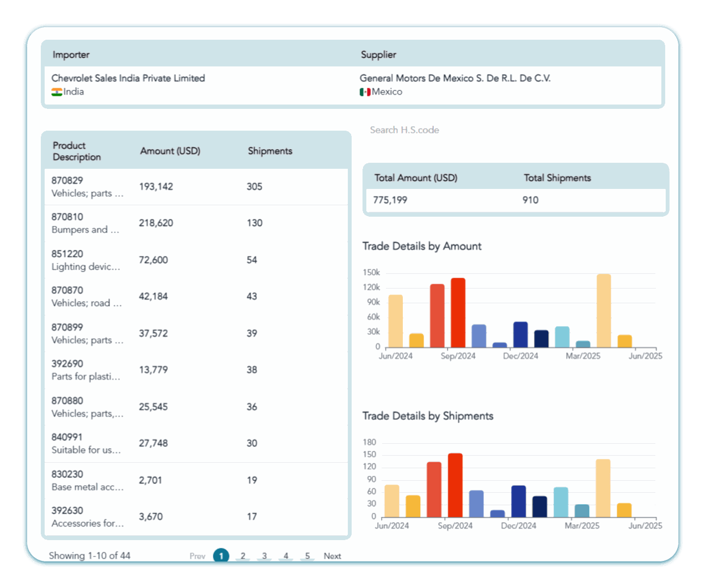Image resolution: width=706 pixels, height=588 pixels.
Task: Click the Prev pagination link
Action: (197, 556)
